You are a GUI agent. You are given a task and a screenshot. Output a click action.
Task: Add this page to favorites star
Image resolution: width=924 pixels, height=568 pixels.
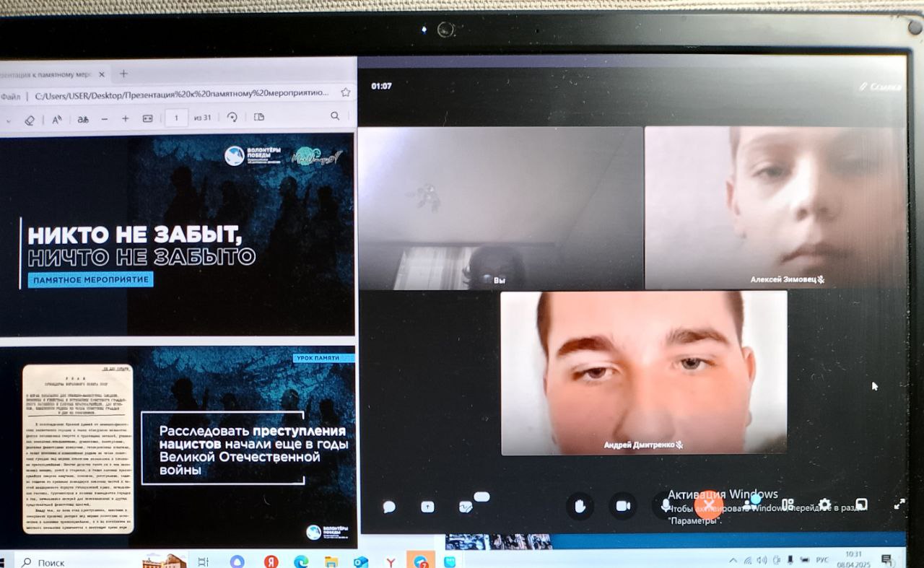(x=346, y=92)
